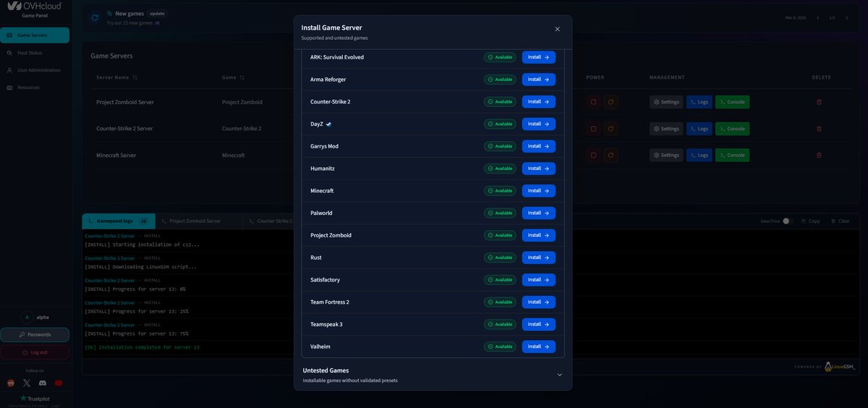The image size is (868, 408).
Task: Install Garrys Mod
Action: 539,146
